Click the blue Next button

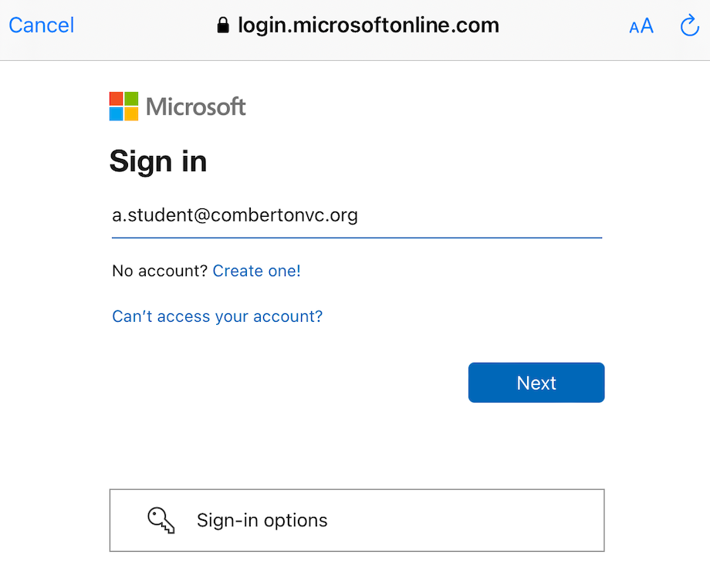[536, 383]
